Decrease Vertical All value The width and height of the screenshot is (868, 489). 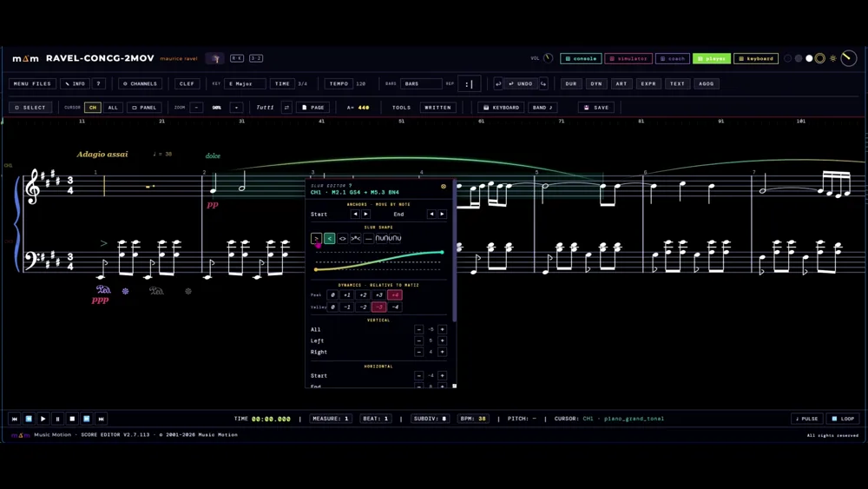click(x=419, y=329)
